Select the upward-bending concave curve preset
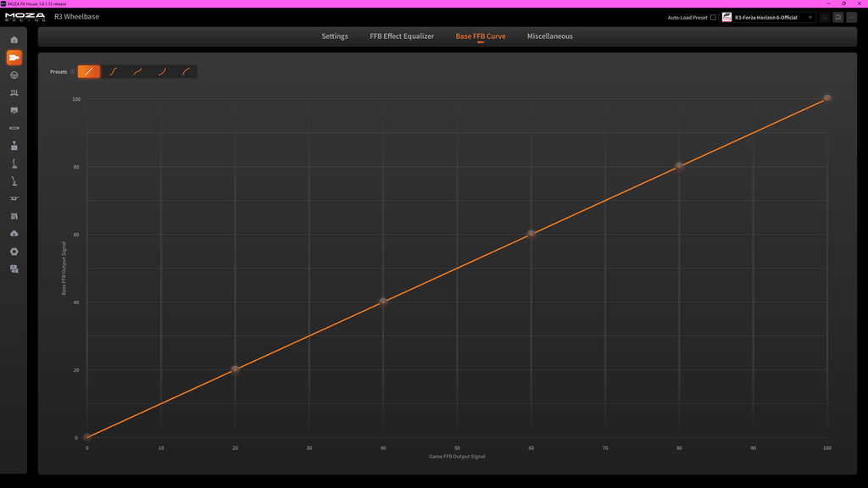The image size is (868, 488). (162, 71)
